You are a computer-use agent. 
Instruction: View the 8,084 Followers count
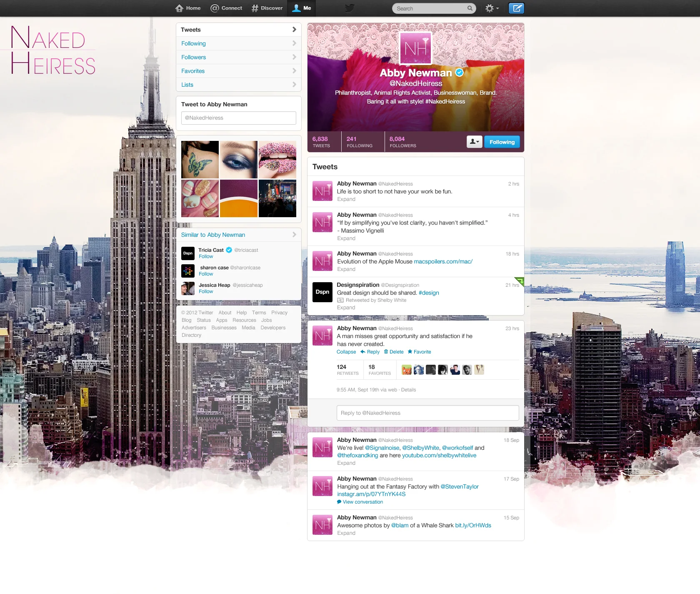point(402,142)
